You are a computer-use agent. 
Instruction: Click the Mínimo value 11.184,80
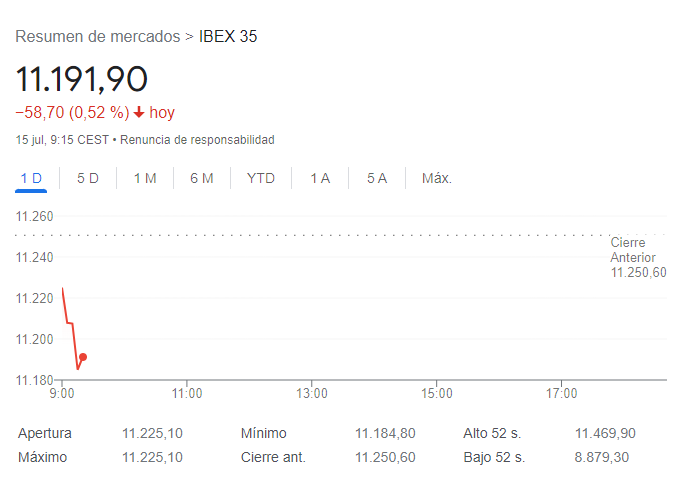[385, 433]
